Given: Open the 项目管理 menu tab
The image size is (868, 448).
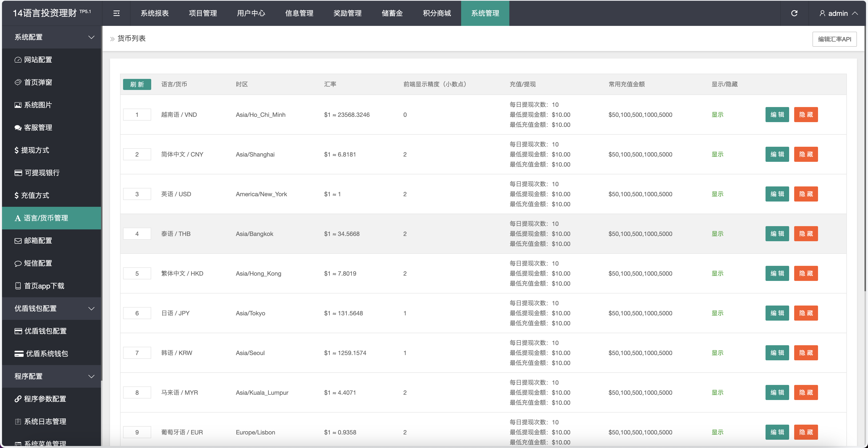Looking at the screenshot, I should 203,13.
